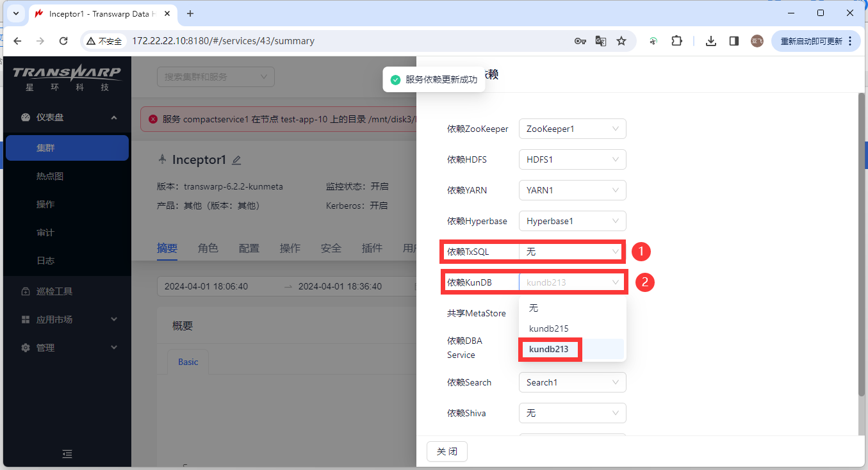Open the tab search chevron button
868x470 pixels.
pos(15,13)
